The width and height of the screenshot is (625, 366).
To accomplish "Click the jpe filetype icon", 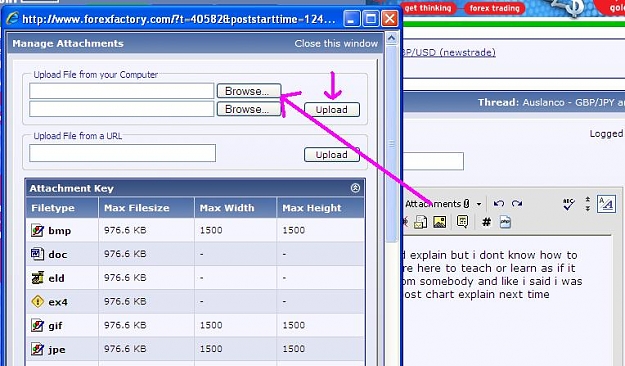I will [x=37, y=350].
